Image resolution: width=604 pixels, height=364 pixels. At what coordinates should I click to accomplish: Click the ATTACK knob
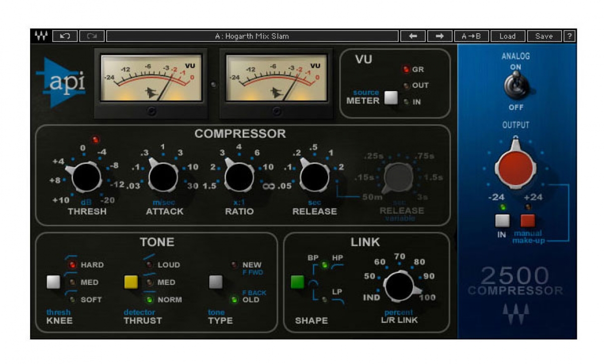point(163,177)
